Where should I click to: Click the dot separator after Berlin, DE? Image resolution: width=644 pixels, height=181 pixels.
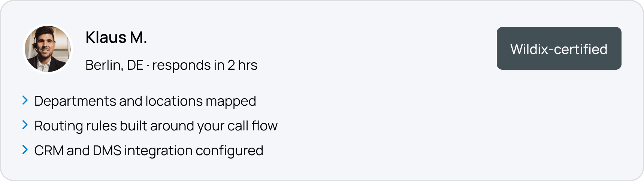point(148,66)
